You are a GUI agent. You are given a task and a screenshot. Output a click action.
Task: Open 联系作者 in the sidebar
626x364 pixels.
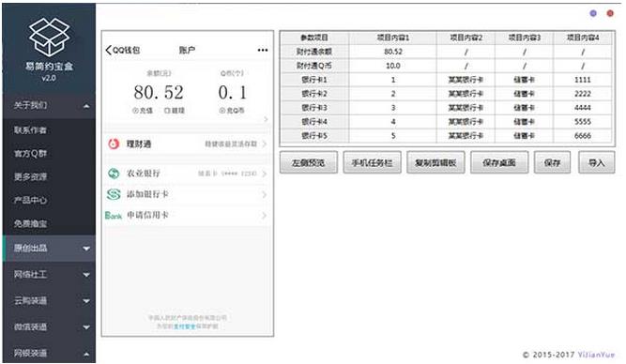click(x=30, y=130)
